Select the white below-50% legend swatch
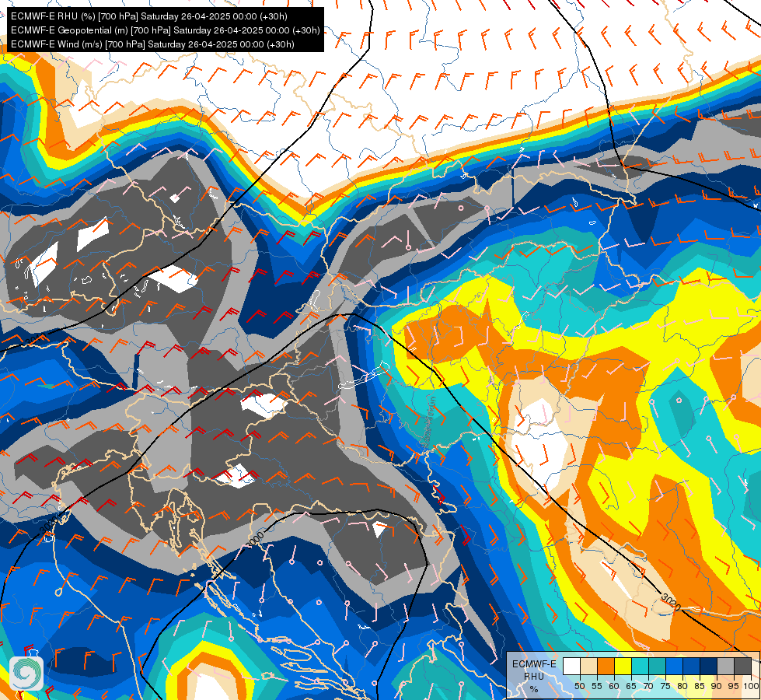Viewport: 761px width, 700px height. tap(571, 666)
